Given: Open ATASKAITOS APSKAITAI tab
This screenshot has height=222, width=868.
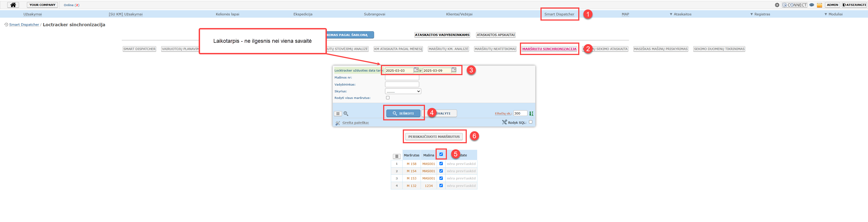Looking at the screenshot, I should 496,35.
